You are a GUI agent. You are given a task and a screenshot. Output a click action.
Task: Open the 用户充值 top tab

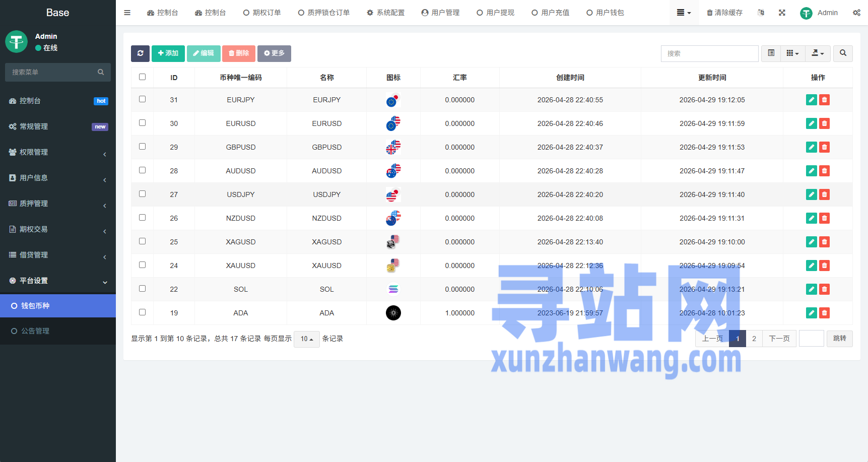(550, 13)
